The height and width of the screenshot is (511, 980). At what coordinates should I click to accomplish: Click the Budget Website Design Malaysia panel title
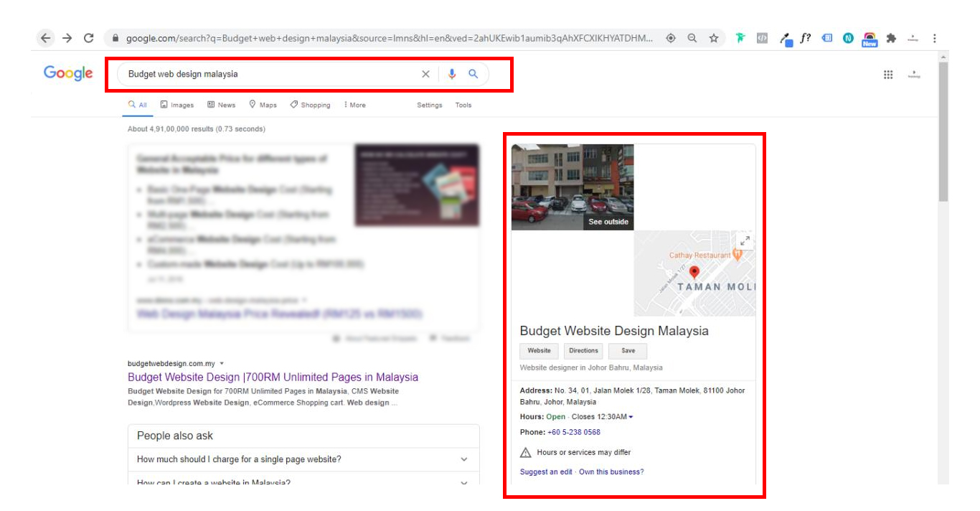614,331
